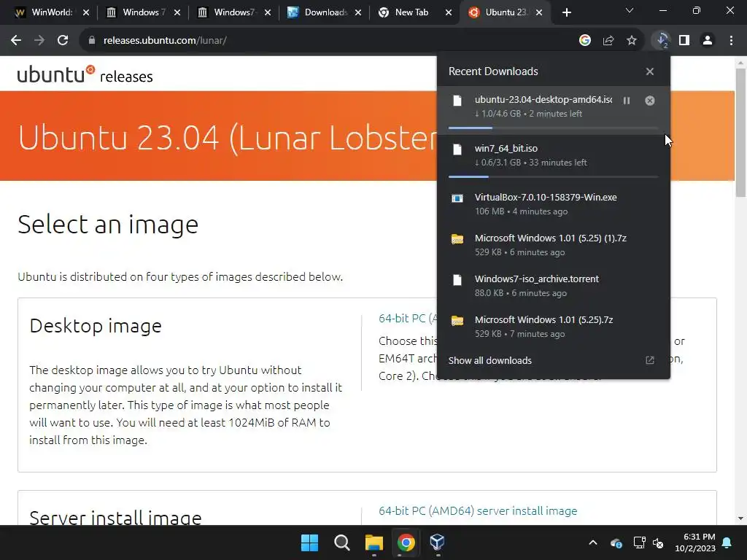Toggle the Chrome downloads toolbar button
The image size is (747, 560).
coord(662,41)
